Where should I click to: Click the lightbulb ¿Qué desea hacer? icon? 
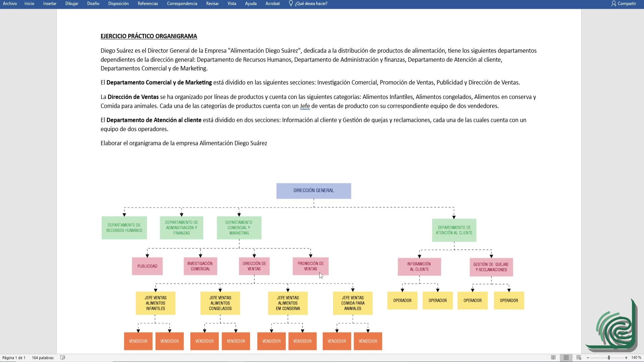pyautogui.click(x=291, y=3)
